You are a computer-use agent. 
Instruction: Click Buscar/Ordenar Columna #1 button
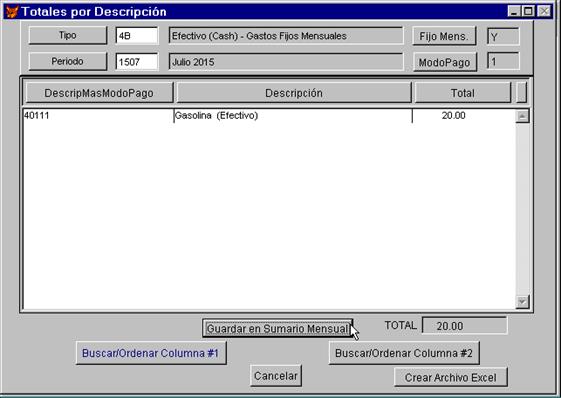pyautogui.click(x=151, y=353)
